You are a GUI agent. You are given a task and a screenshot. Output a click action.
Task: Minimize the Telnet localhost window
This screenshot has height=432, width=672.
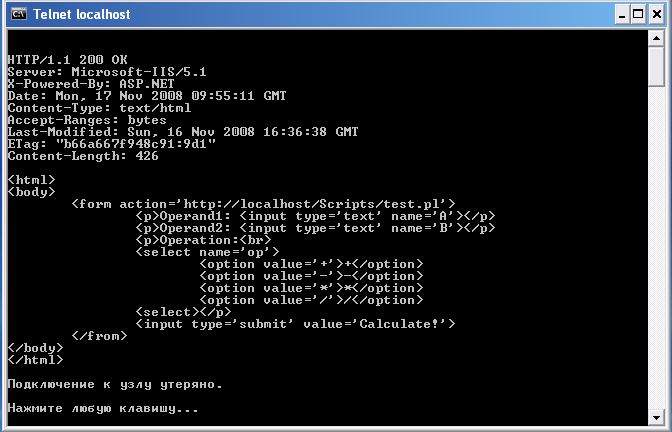(622, 15)
